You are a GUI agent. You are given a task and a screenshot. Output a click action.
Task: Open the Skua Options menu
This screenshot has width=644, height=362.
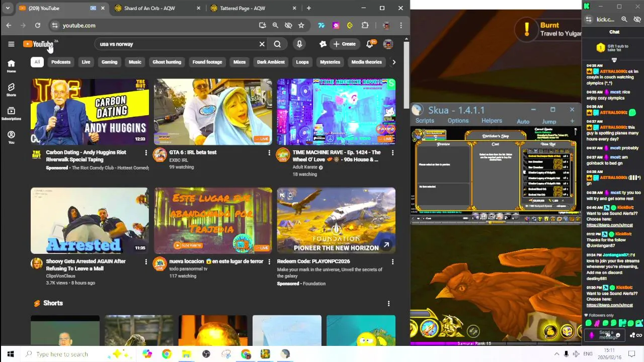point(458,121)
